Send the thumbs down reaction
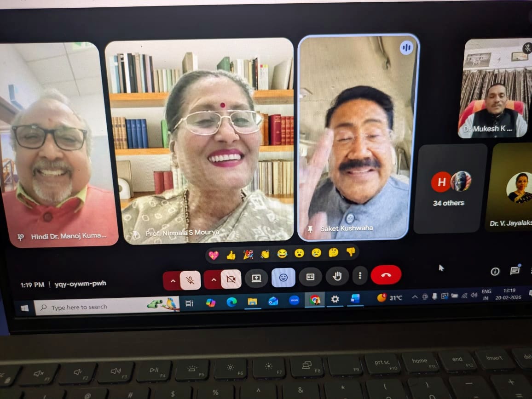Screen dimensions: 532x399 click(x=351, y=251)
